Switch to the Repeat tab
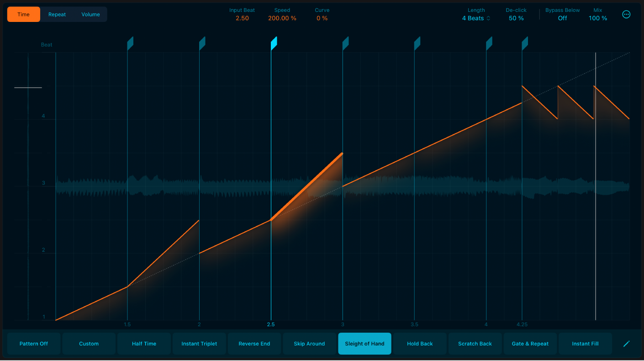 point(57,14)
